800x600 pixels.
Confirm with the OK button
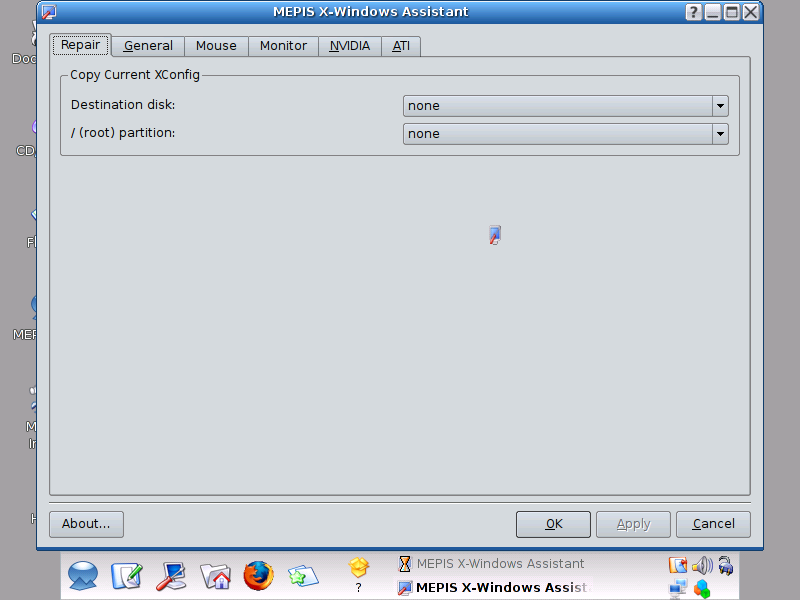pos(554,524)
